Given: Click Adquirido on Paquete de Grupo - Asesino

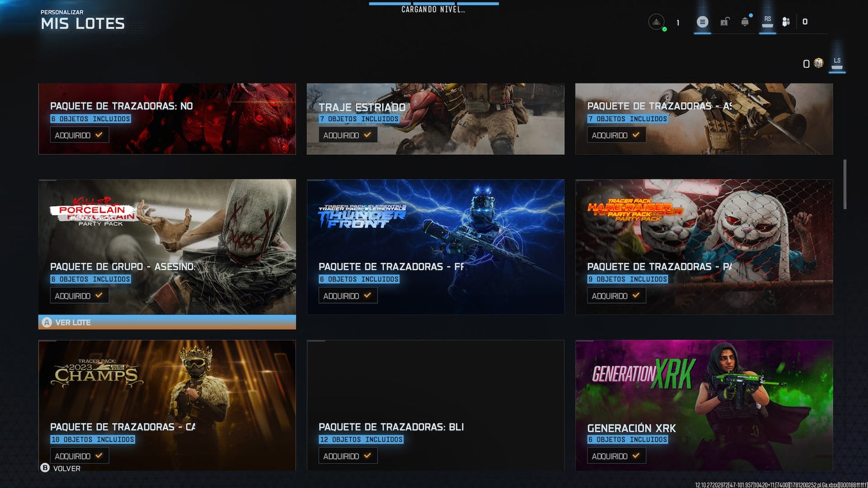Looking at the screenshot, I should point(79,295).
